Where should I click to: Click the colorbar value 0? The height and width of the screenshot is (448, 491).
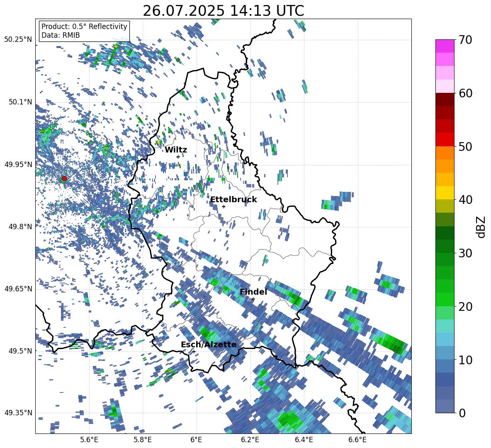coord(462,413)
